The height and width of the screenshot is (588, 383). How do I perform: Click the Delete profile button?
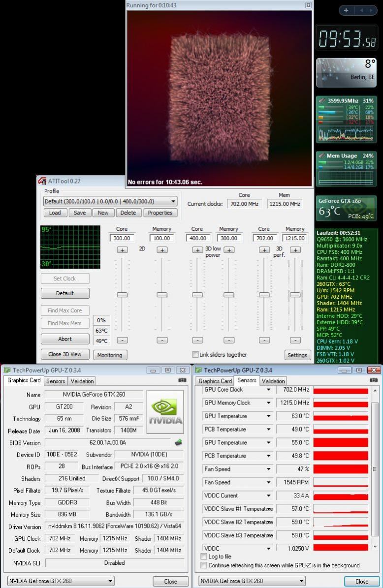[x=128, y=213]
